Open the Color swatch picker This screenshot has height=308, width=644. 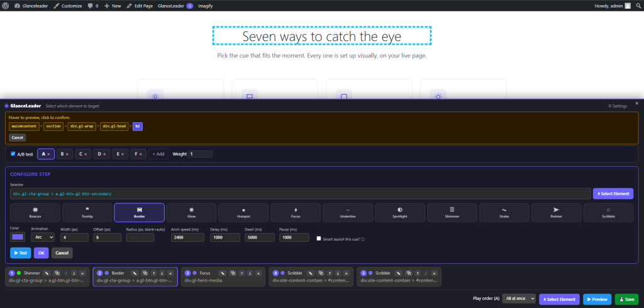(18, 237)
